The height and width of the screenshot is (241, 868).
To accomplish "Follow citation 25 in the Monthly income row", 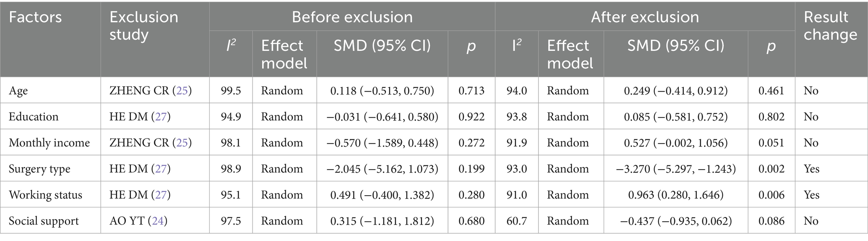I will [182, 143].
